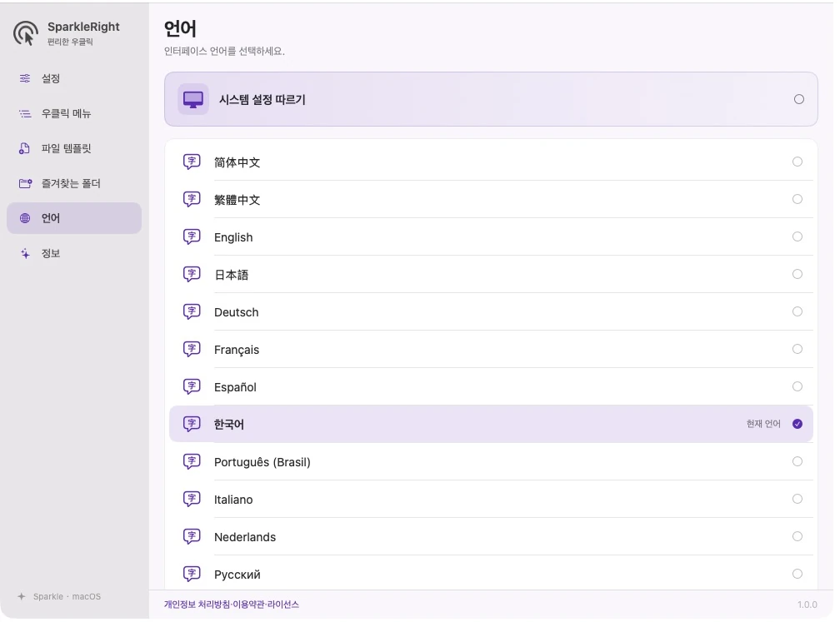Click the checked 한국어 radio button

click(x=797, y=424)
